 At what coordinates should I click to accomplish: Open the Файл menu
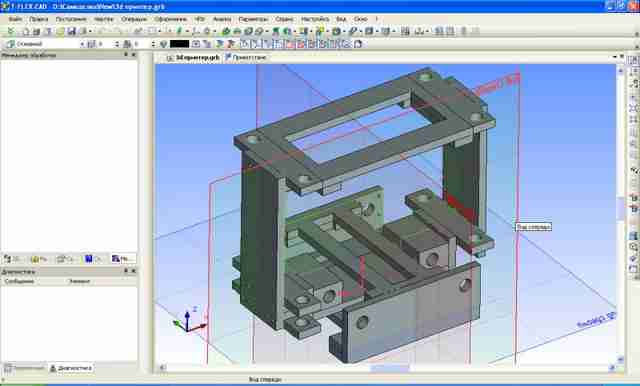(x=16, y=19)
